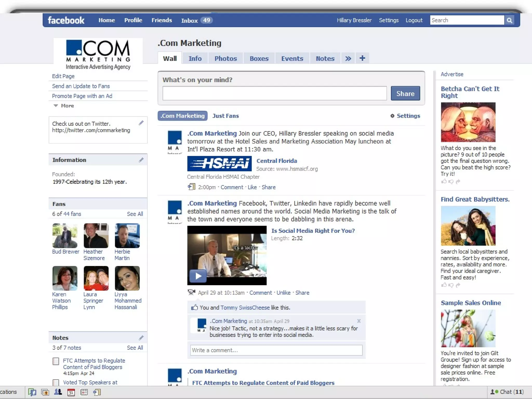Screen dimensions: 532x399
Task: Open the Events calendar icon in bottom bar
Action: tap(71, 392)
